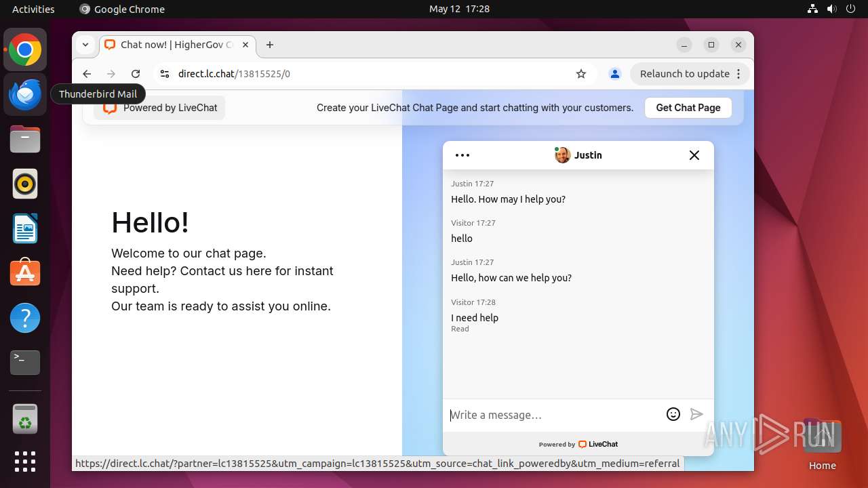Screen dimensions: 868x488
Task: Click the Get Chat Page button
Action: 688,108
